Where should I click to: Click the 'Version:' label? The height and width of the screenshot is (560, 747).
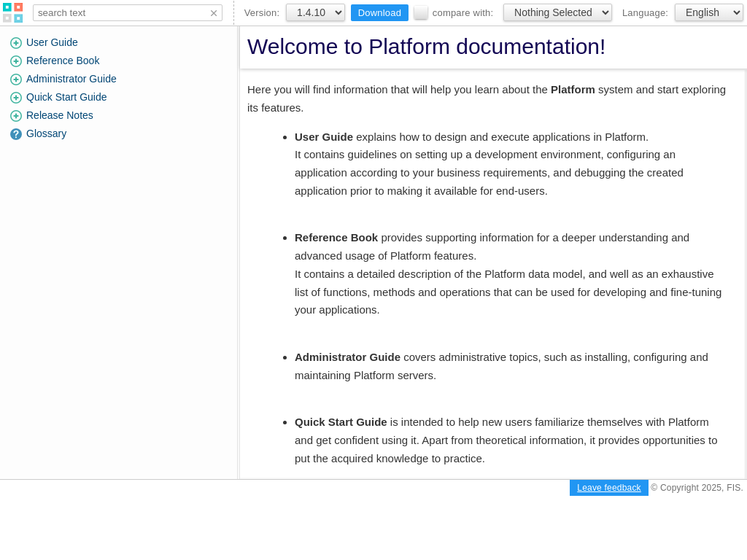pos(262,13)
